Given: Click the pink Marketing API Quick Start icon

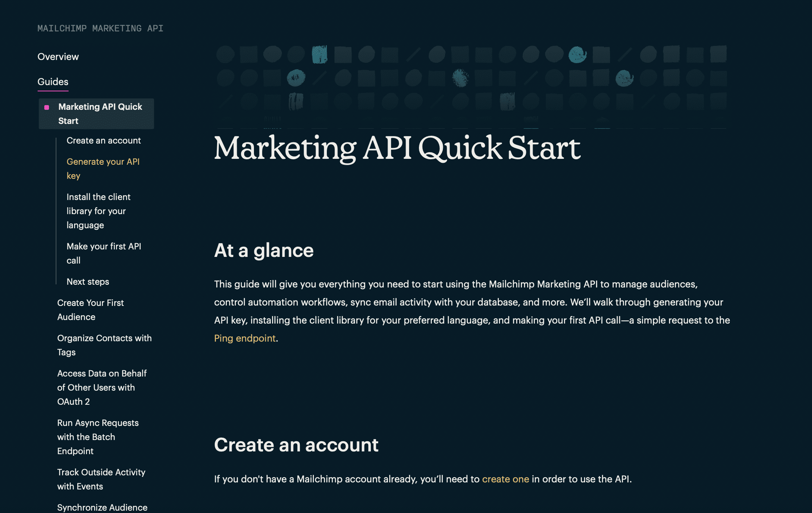Looking at the screenshot, I should [x=47, y=107].
